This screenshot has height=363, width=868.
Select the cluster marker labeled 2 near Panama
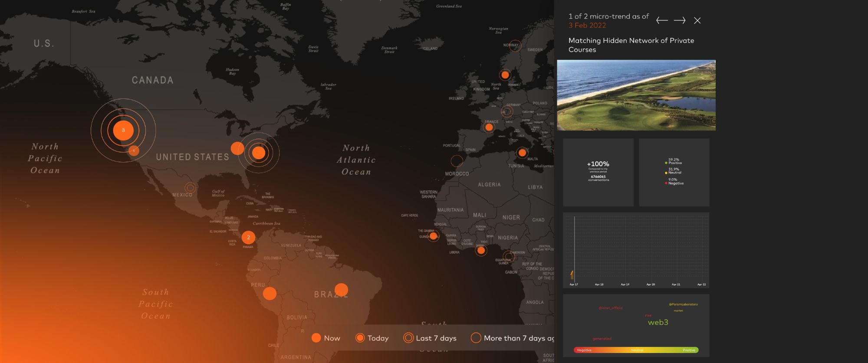[x=248, y=237]
